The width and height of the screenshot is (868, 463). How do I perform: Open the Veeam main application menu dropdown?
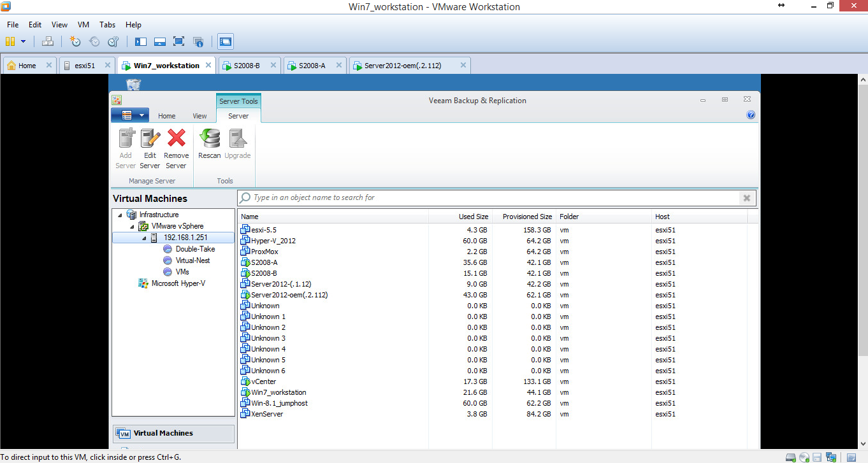pos(130,115)
